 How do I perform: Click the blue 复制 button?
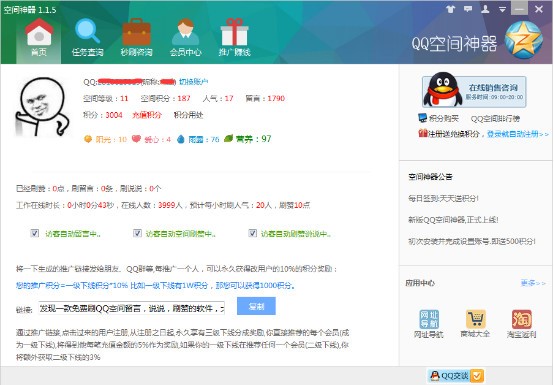tap(257, 306)
